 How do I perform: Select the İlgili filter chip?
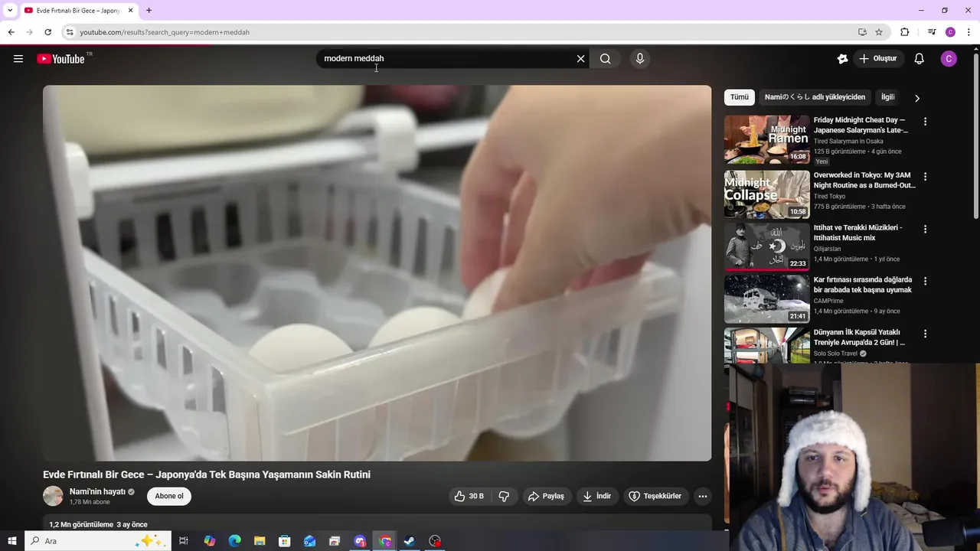tap(888, 97)
